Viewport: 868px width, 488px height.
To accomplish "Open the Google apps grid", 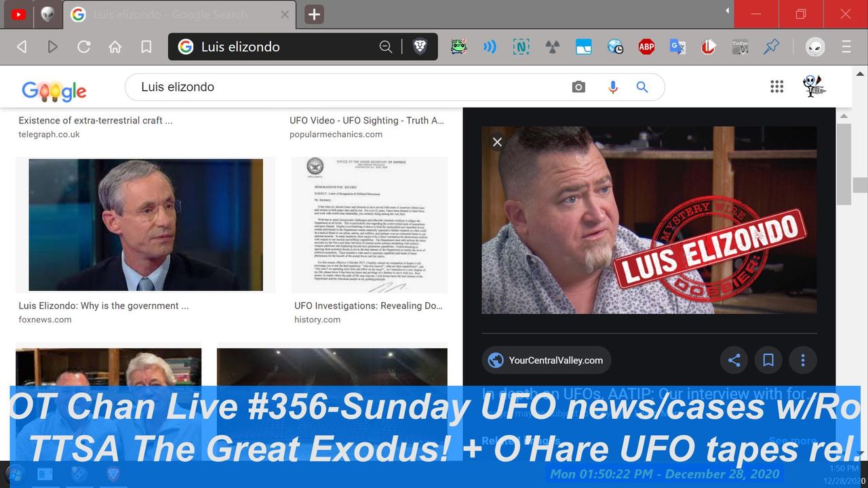I will (x=777, y=87).
